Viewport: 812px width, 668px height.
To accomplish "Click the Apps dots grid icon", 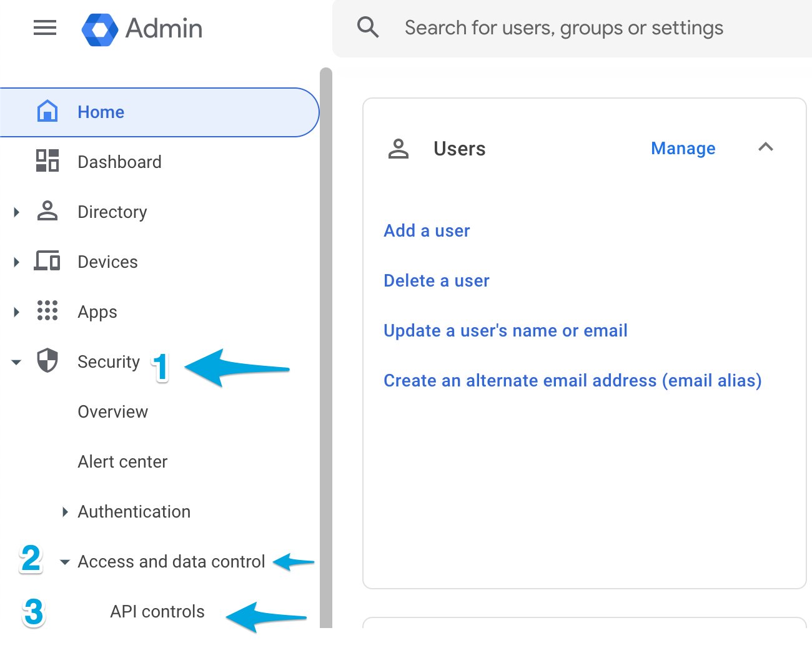I will point(47,310).
